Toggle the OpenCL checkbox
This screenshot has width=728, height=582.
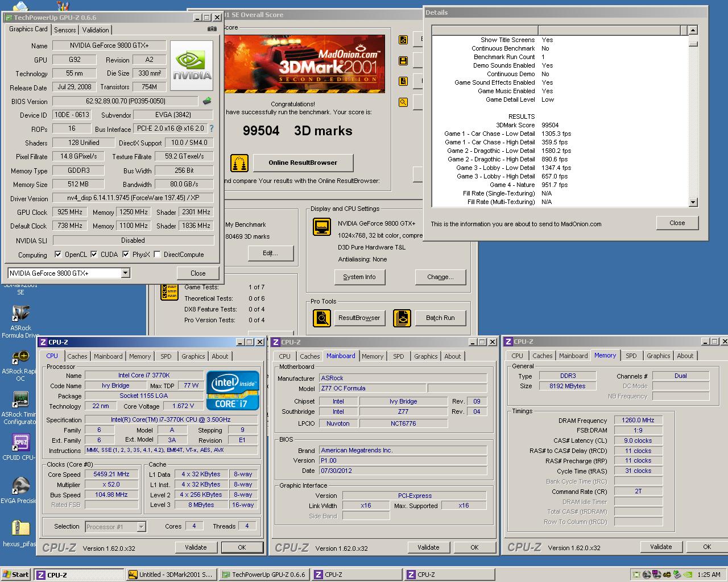click(x=58, y=255)
